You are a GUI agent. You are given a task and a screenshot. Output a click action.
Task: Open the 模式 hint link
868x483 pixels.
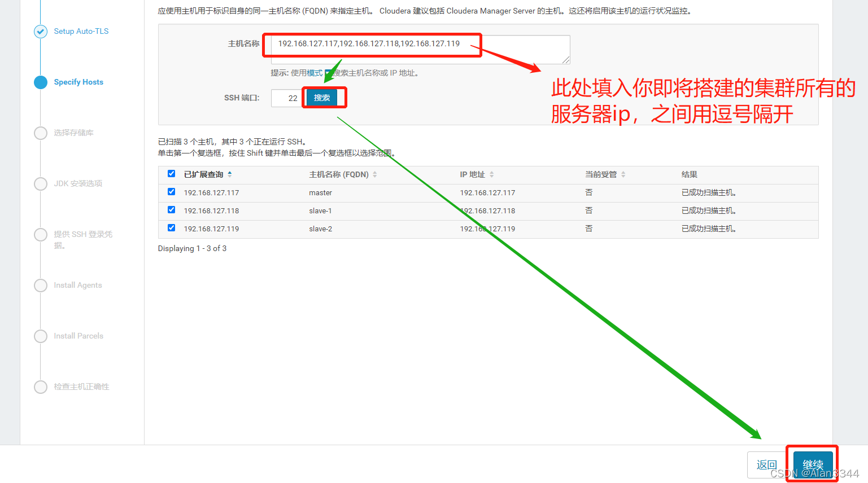coord(315,73)
